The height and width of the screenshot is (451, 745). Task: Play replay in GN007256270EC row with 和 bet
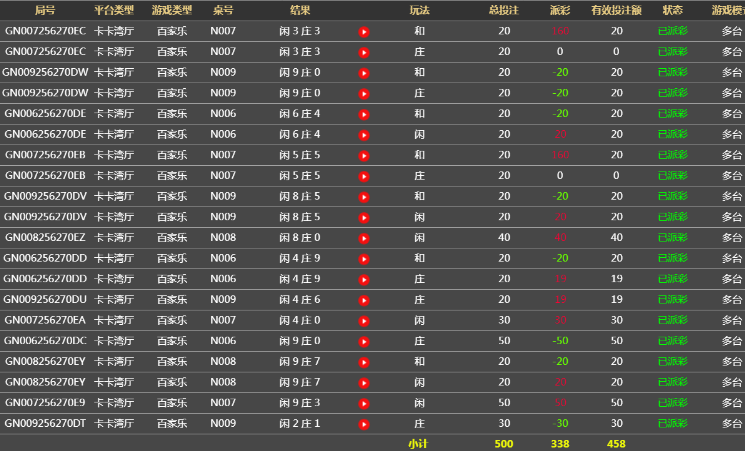(364, 32)
